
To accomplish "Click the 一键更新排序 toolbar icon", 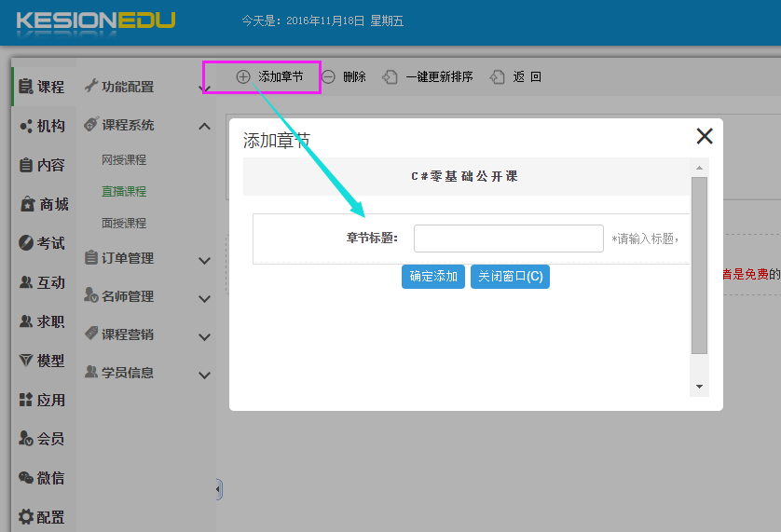I will (x=390, y=77).
